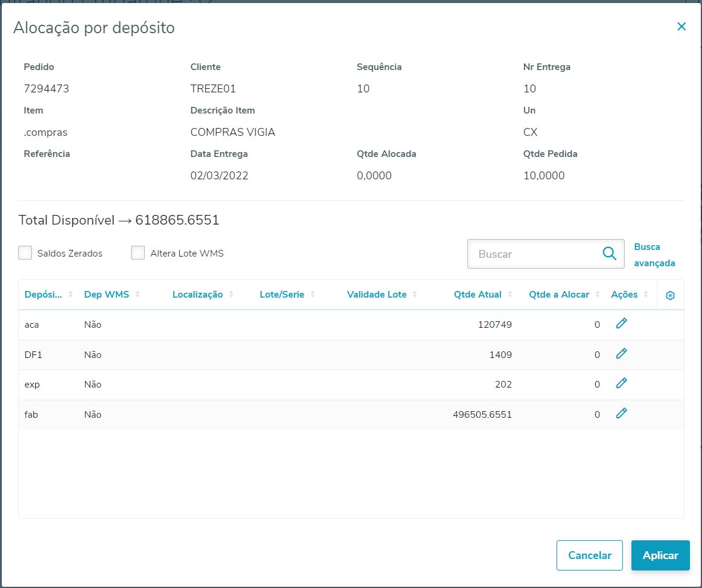The width and height of the screenshot is (702, 588).
Task: Select the DF1 deposit cell
Action: [33, 355]
